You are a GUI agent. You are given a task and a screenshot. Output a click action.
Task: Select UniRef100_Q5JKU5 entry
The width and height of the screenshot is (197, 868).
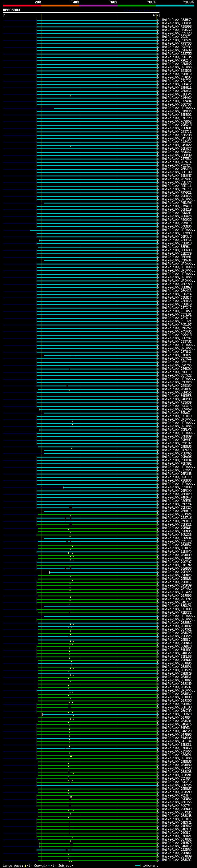coord(176,78)
